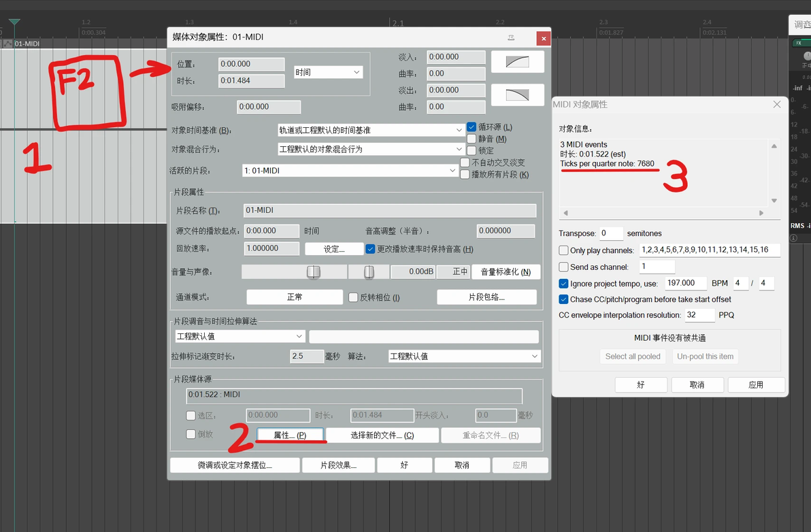Screen dimensions: 811x532
Task: Toggle 更改播放速率时保持音高 checkbox
Action: point(370,249)
